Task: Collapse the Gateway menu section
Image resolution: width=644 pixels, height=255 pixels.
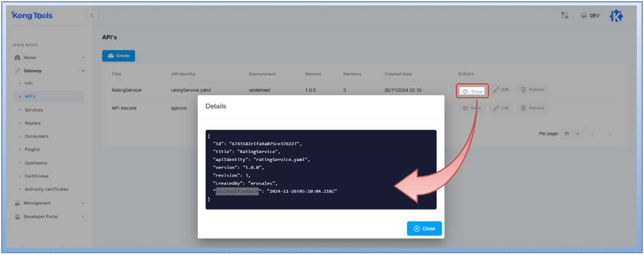Action: [x=83, y=71]
